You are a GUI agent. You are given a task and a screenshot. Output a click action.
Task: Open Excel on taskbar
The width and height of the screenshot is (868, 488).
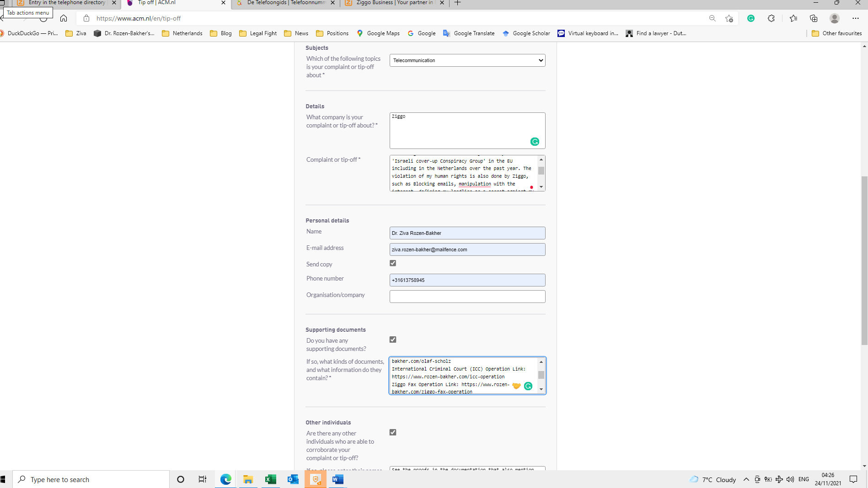point(270,479)
